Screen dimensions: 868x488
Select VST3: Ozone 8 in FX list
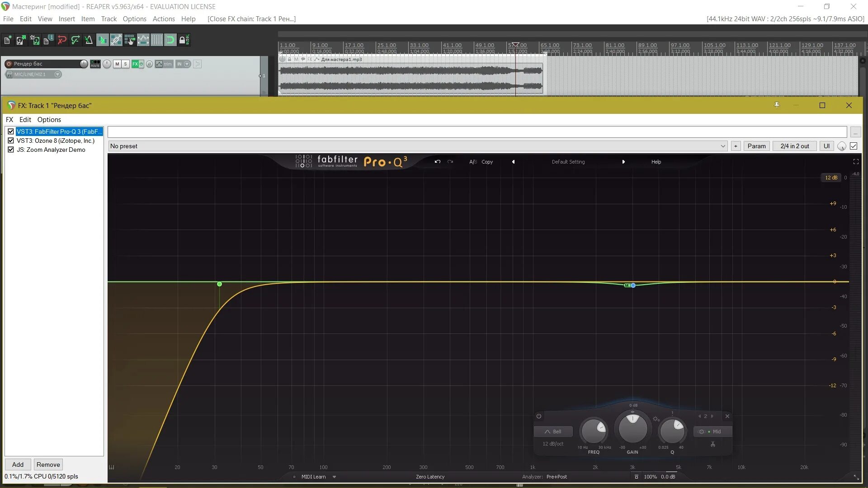(56, 141)
